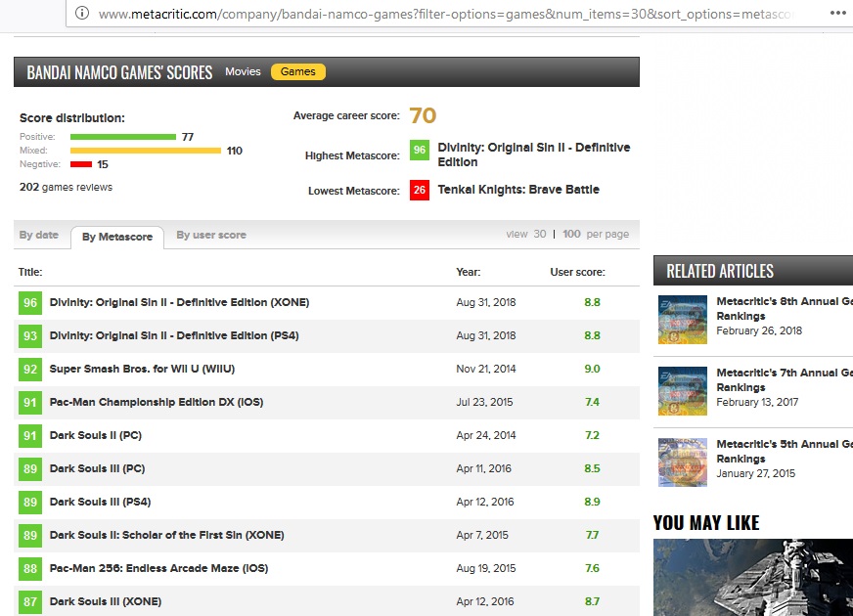Click the 87 badge for Dark Souls III XONE
The image size is (853, 616).
pyautogui.click(x=30, y=601)
